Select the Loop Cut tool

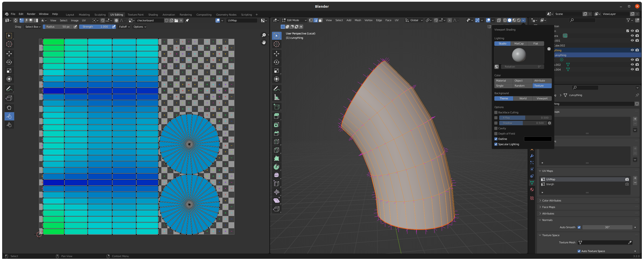coord(277,142)
